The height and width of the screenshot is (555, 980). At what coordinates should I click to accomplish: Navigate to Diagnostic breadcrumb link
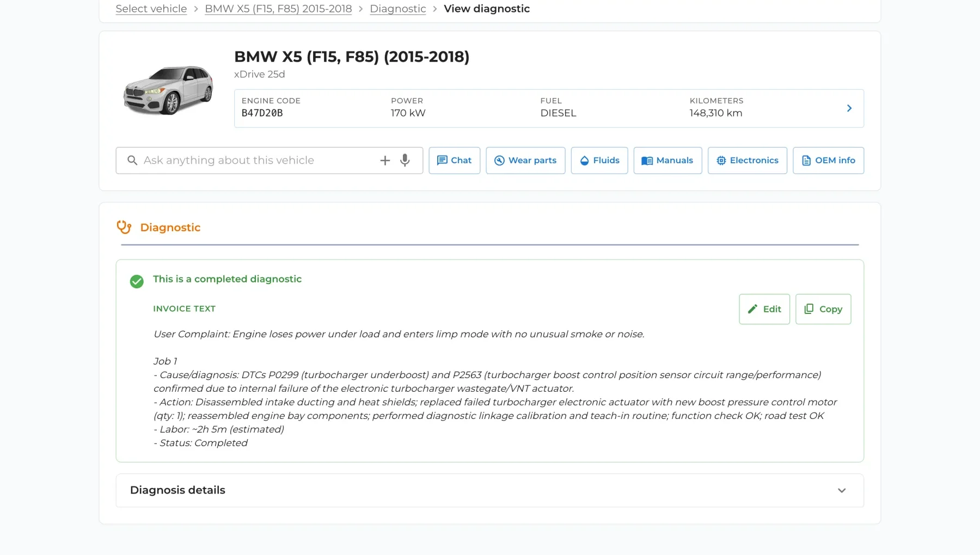pyautogui.click(x=398, y=9)
